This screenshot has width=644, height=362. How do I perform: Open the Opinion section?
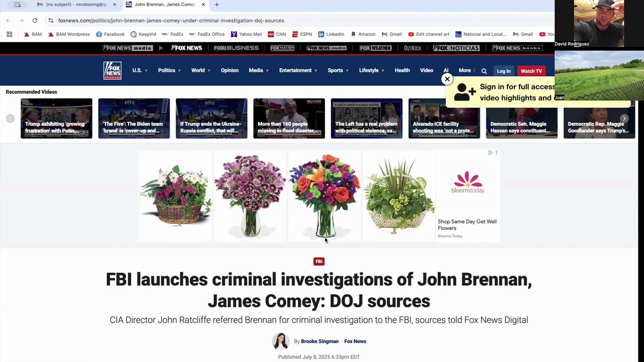(x=229, y=70)
